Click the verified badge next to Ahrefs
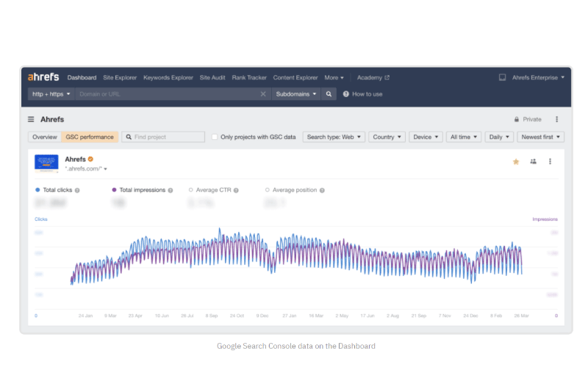 tap(90, 159)
